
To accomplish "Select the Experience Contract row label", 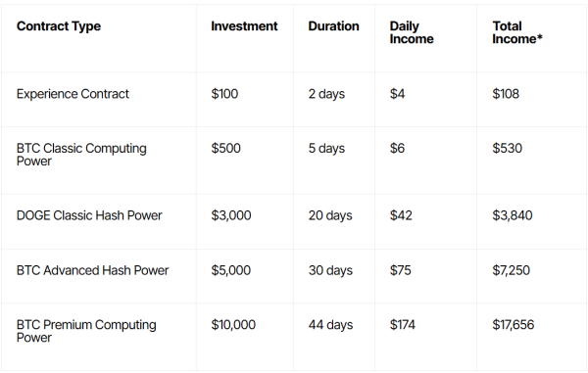I will [x=73, y=94].
